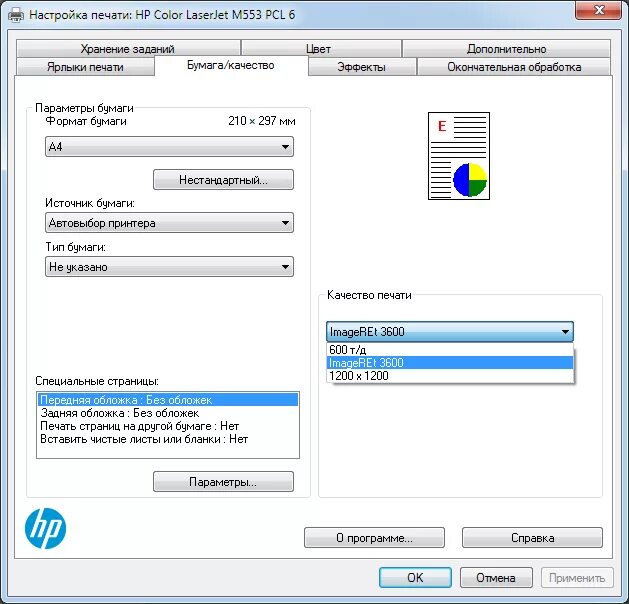This screenshot has width=629, height=604.
Task: Open the Дополнительно tab
Action: [506, 49]
